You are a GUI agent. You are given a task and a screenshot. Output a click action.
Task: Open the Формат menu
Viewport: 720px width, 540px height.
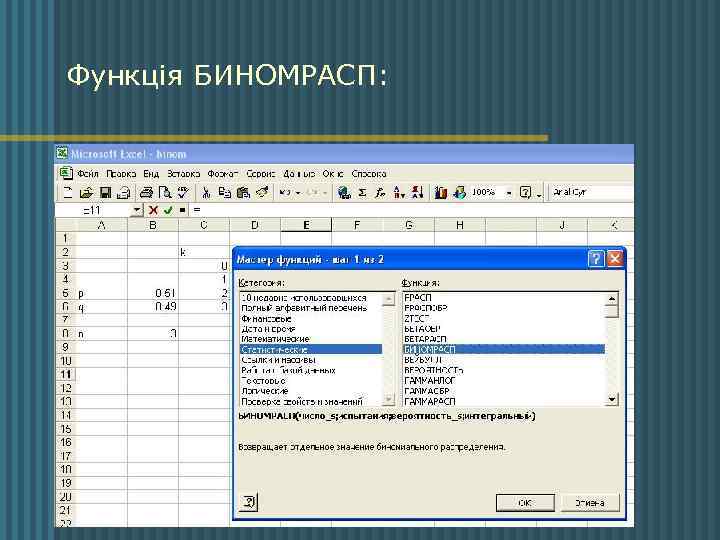tap(223, 174)
